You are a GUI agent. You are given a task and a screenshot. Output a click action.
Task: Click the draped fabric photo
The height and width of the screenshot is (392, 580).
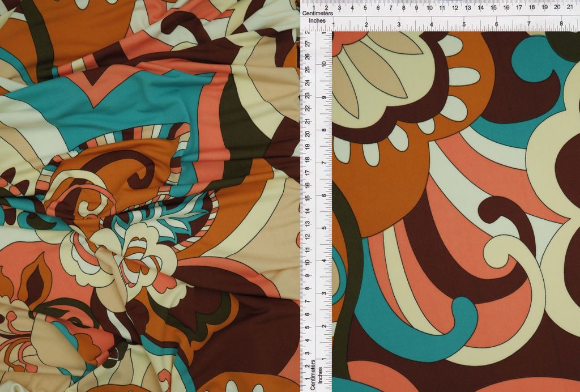[150, 196]
